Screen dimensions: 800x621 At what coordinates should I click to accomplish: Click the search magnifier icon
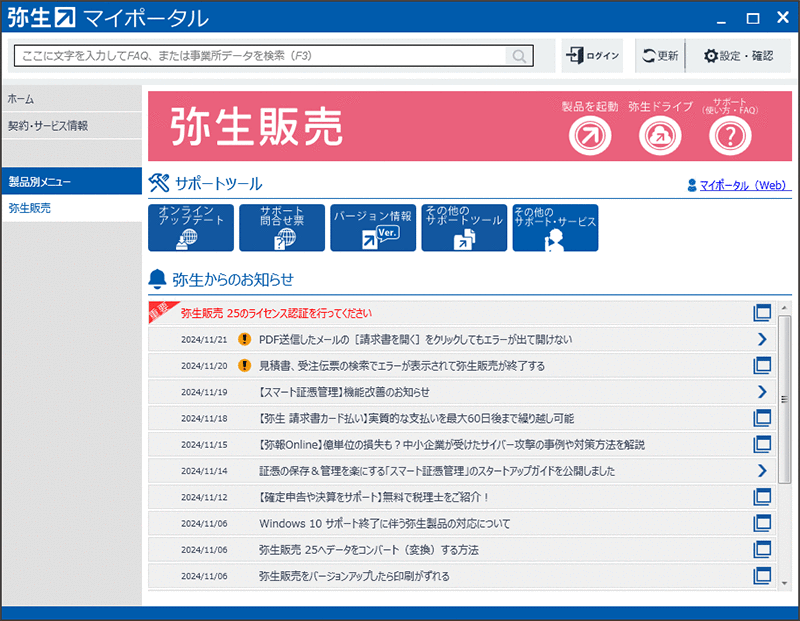point(519,56)
